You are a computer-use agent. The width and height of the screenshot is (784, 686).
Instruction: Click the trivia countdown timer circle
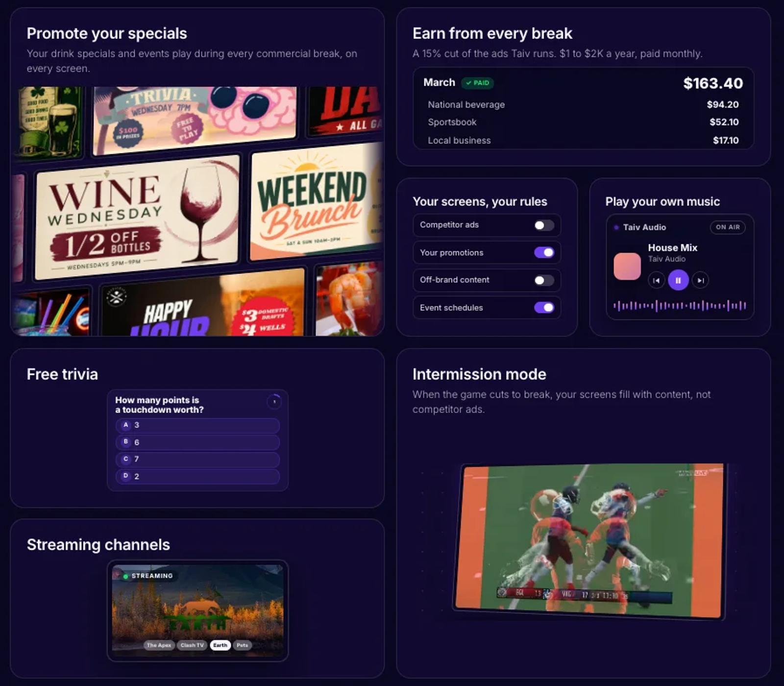click(274, 402)
